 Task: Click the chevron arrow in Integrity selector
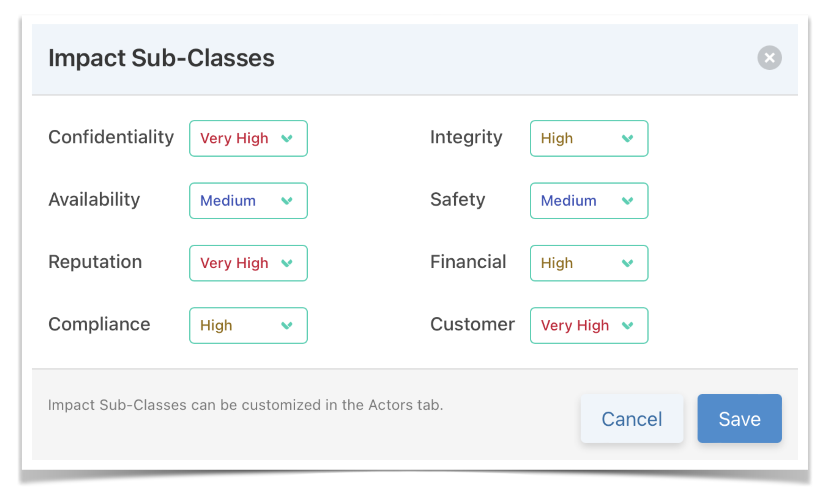point(627,138)
